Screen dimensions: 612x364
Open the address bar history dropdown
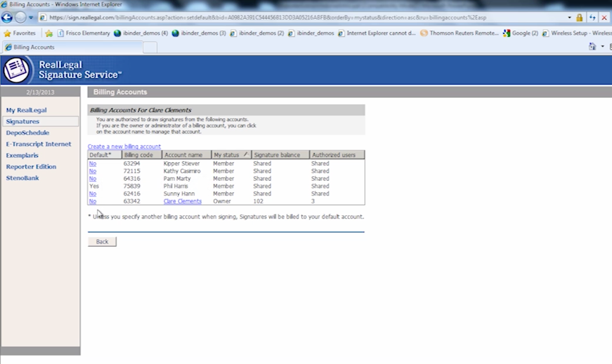coord(569,18)
